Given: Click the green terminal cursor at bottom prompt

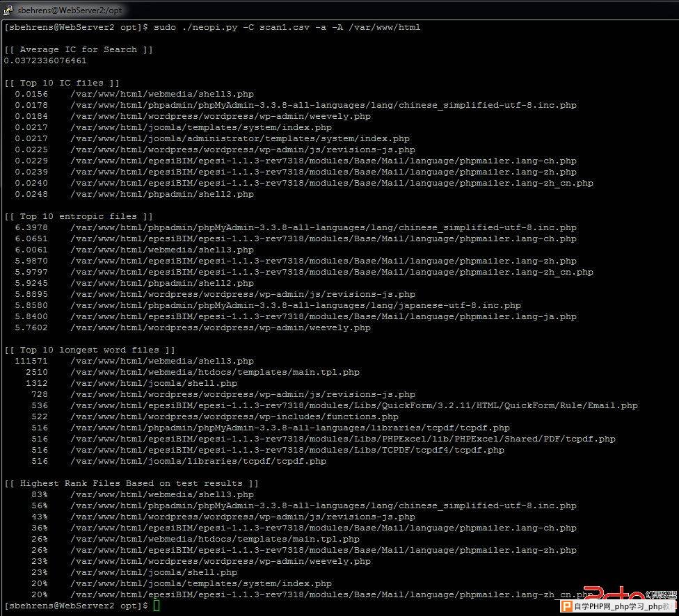Looking at the screenshot, I should [157, 606].
